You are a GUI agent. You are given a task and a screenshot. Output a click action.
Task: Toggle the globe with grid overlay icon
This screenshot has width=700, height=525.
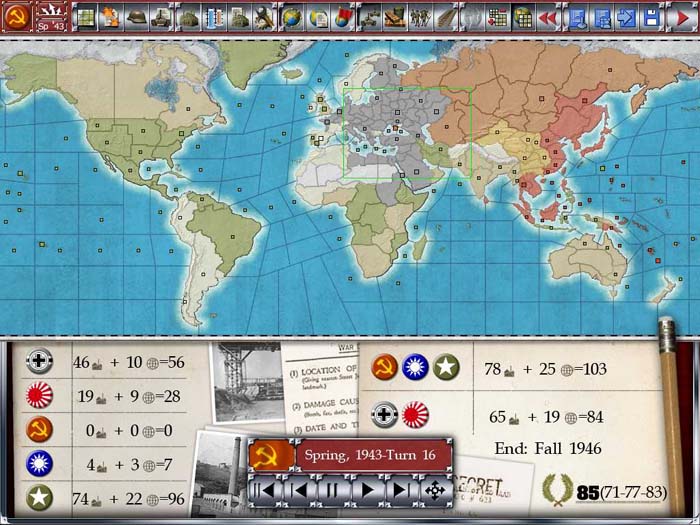(523, 18)
